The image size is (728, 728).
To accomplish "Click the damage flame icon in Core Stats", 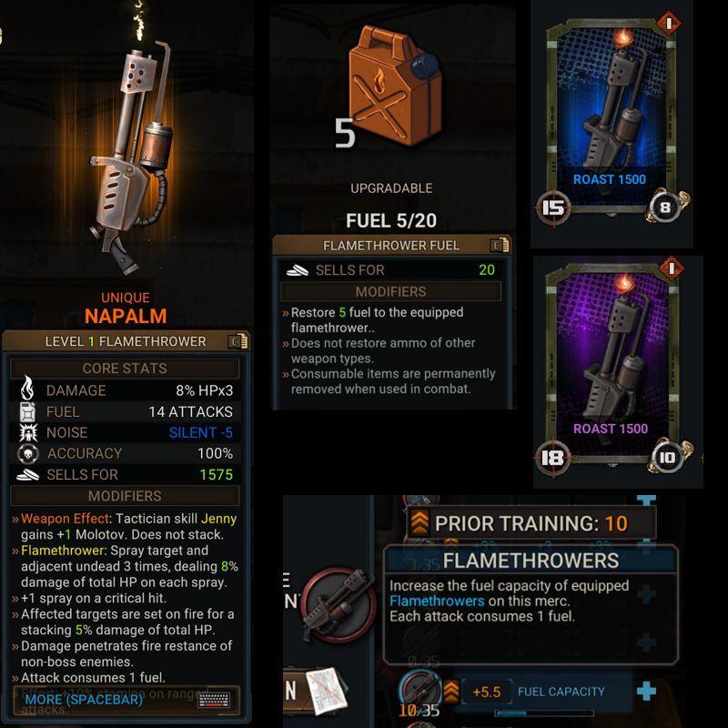I will click(x=27, y=389).
